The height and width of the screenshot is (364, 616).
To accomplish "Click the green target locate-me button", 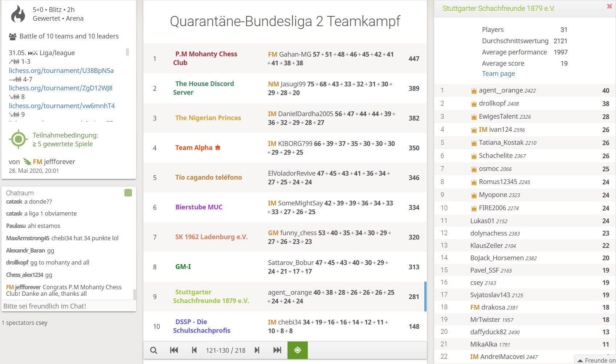I will click(298, 350).
